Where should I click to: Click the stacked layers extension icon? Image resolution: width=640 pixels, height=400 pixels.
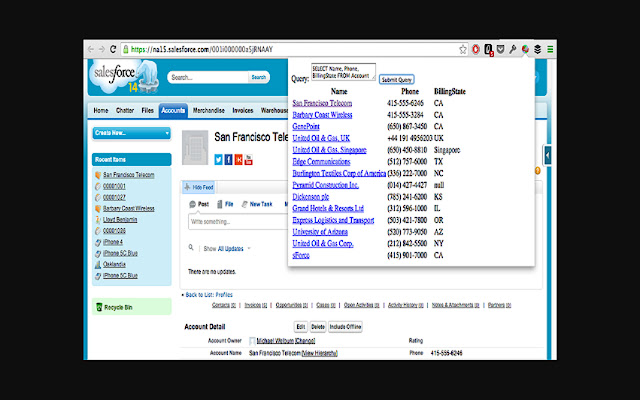[538, 49]
